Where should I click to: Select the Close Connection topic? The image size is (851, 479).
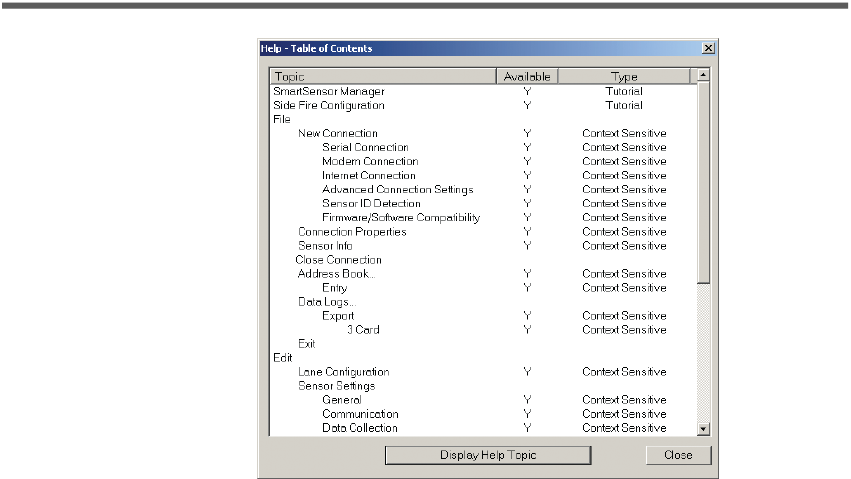(338, 260)
